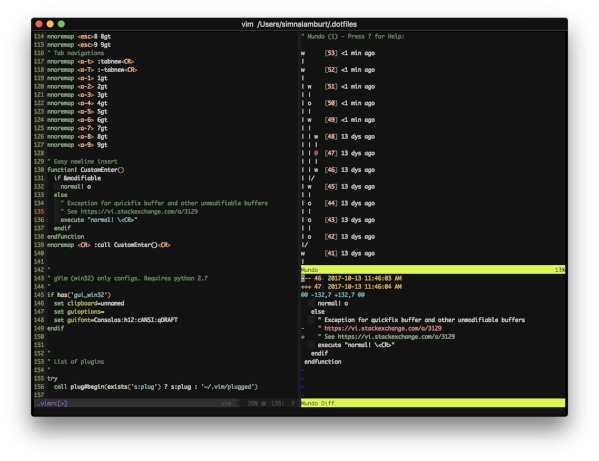
Task: Click line 119 nnoremap <a-1> 1gt
Action: (x=77, y=78)
